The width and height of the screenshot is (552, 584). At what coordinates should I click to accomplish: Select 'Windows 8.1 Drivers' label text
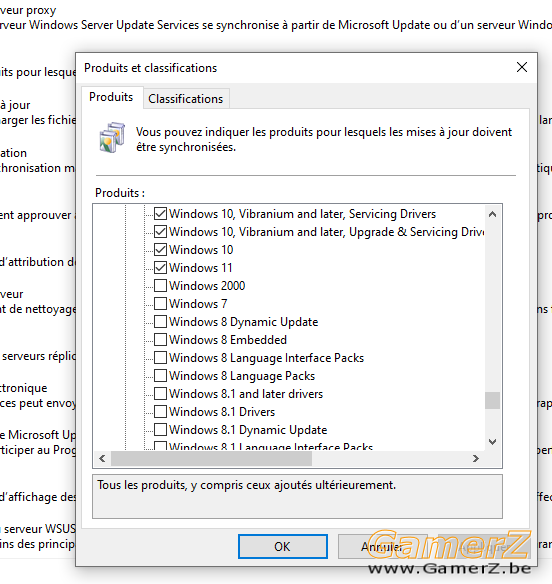pyautogui.click(x=222, y=412)
